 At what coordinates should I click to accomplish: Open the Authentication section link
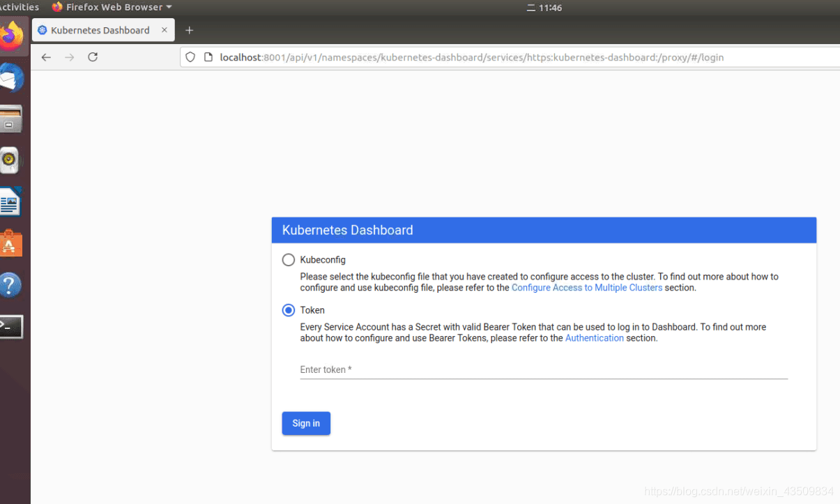pyautogui.click(x=595, y=338)
